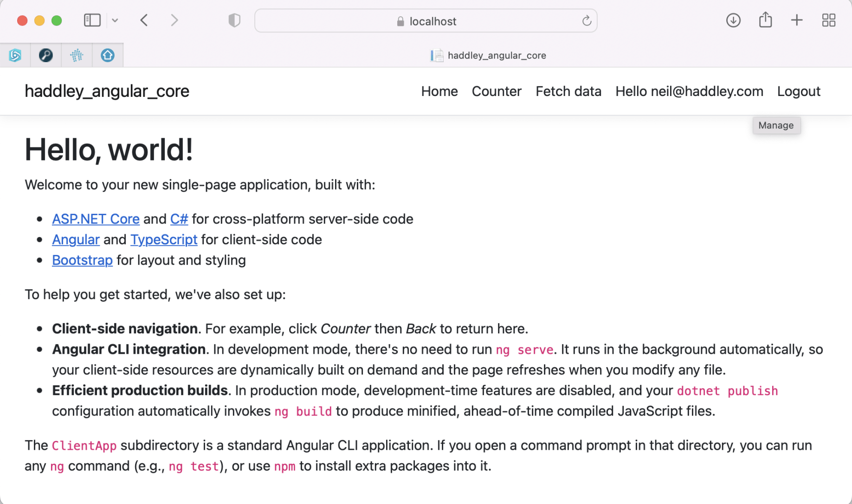Open the Counter page
852x504 pixels.
(497, 91)
